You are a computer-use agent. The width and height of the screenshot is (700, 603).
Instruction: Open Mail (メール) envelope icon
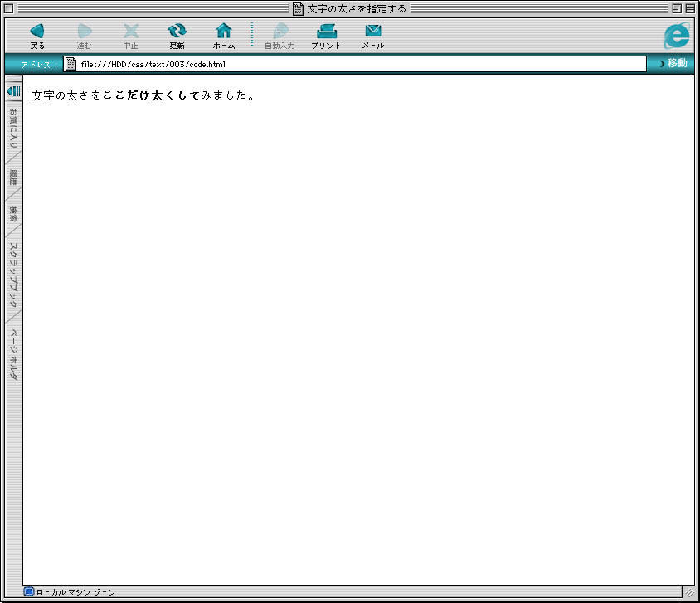click(373, 32)
